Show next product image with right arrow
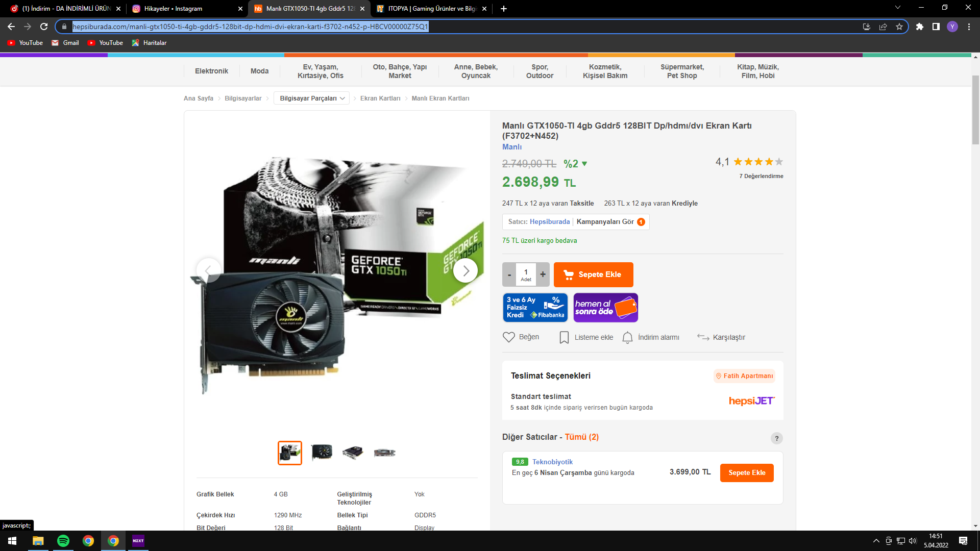This screenshot has height=551, width=980. [x=465, y=270]
